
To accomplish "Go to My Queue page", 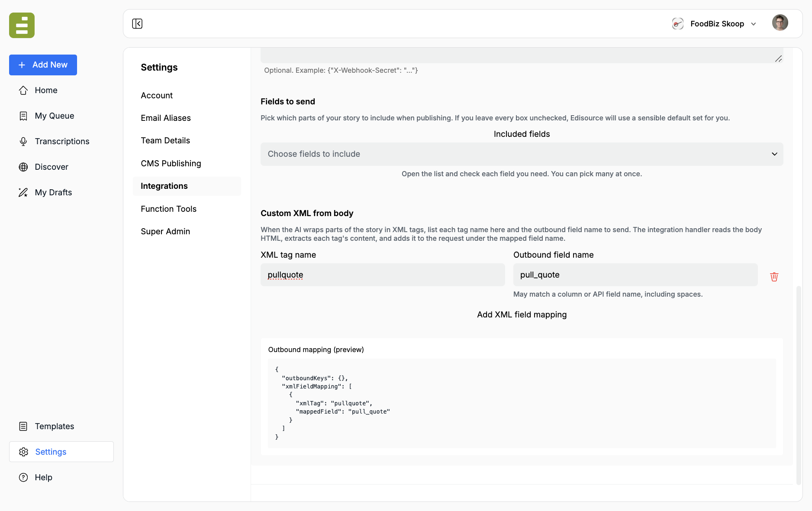I will click(x=54, y=116).
